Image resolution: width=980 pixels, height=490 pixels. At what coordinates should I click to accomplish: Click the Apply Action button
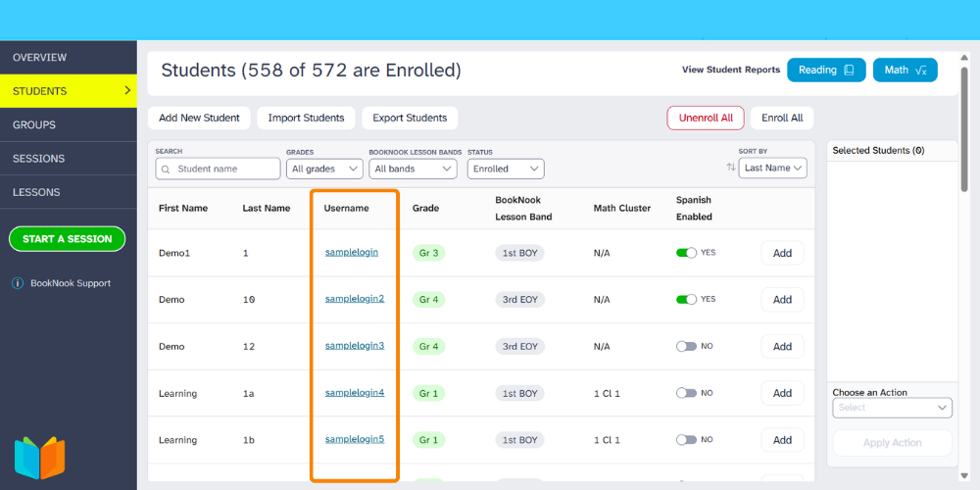[892, 443]
